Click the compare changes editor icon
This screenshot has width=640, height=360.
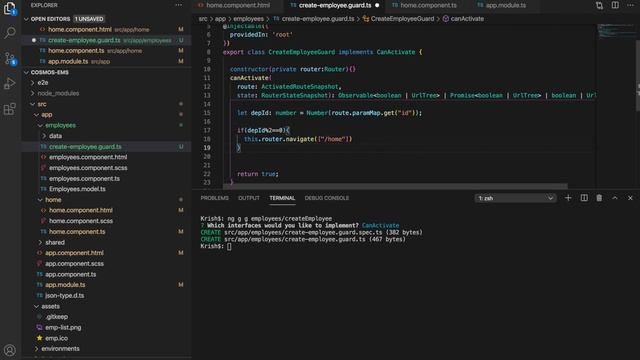pyautogui.click(x=599, y=5)
